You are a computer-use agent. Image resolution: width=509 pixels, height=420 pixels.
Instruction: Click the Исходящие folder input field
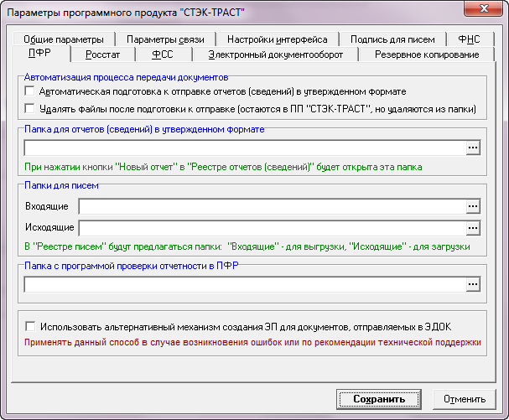tap(273, 228)
